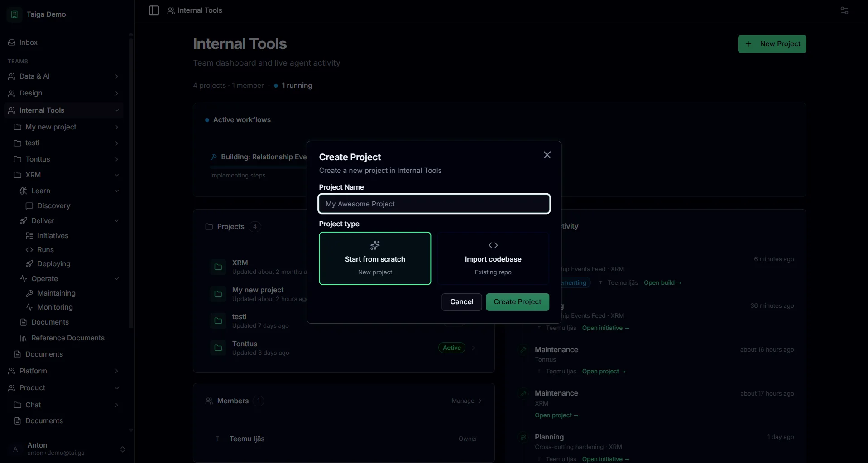Open the Discovery sidebar item
Image resolution: width=868 pixels, height=463 pixels.
click(x=72, y=206)
